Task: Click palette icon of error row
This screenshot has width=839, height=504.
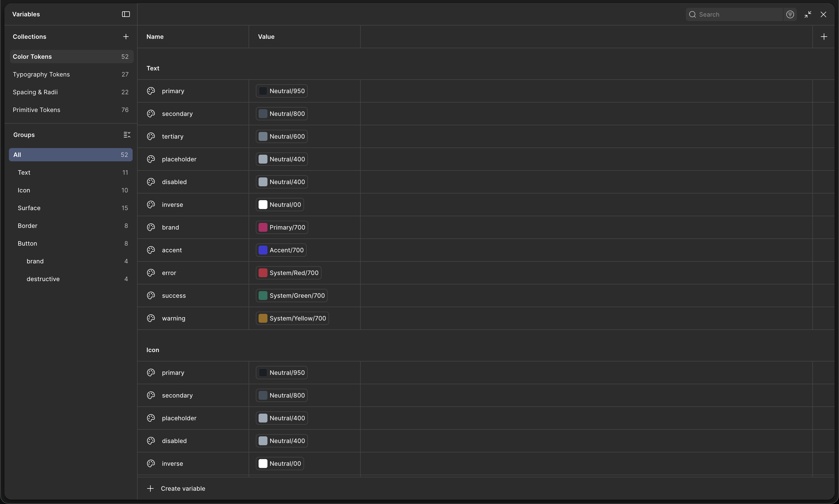Action: click(x=151, y=273)
